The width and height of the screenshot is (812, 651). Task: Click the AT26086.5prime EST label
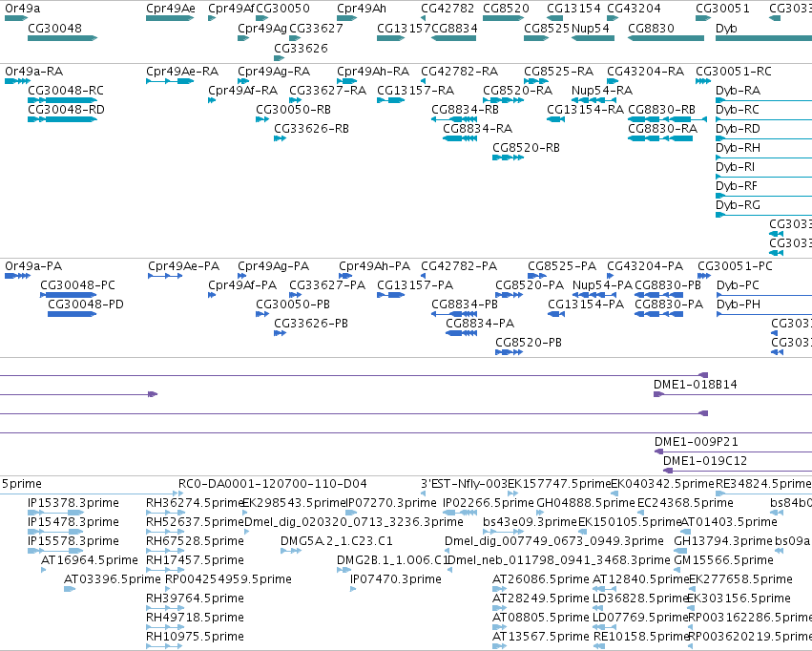tap(541, 579)
